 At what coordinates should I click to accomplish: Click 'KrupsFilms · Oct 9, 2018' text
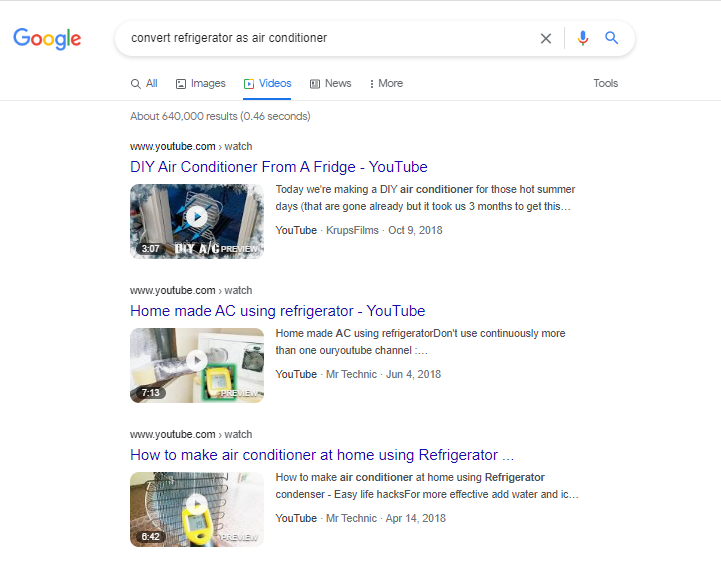click(x=384, y=230)
